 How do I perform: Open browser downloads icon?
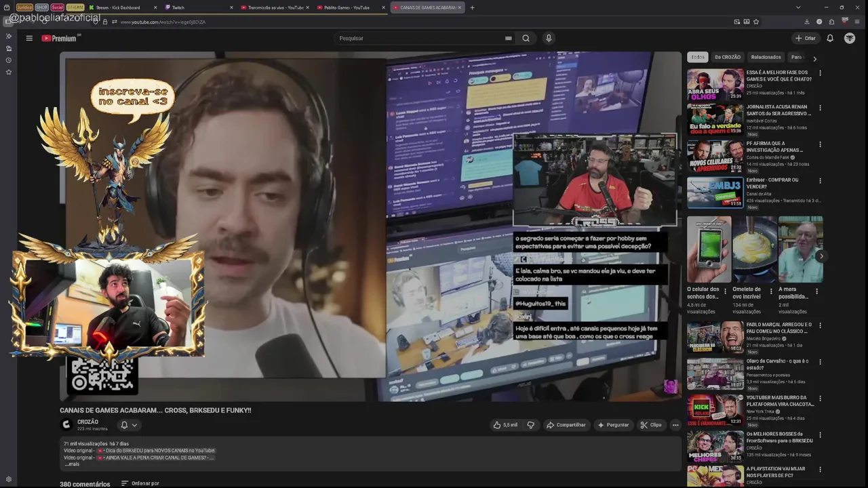point(806,22)
